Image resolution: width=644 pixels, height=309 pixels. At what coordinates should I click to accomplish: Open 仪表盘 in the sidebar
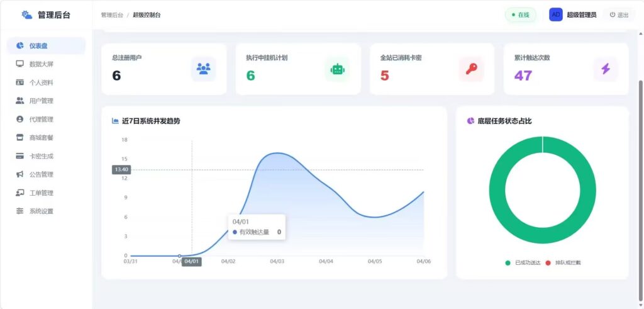(x=46, y=45)
